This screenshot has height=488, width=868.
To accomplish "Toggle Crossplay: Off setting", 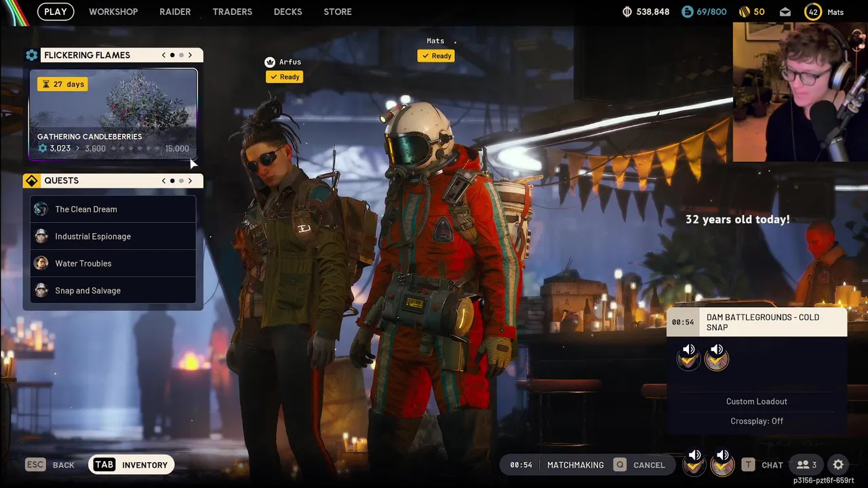I will 757,421.
